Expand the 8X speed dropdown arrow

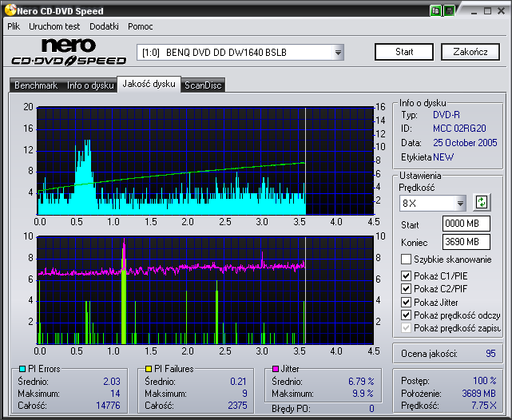pos(460,204)
